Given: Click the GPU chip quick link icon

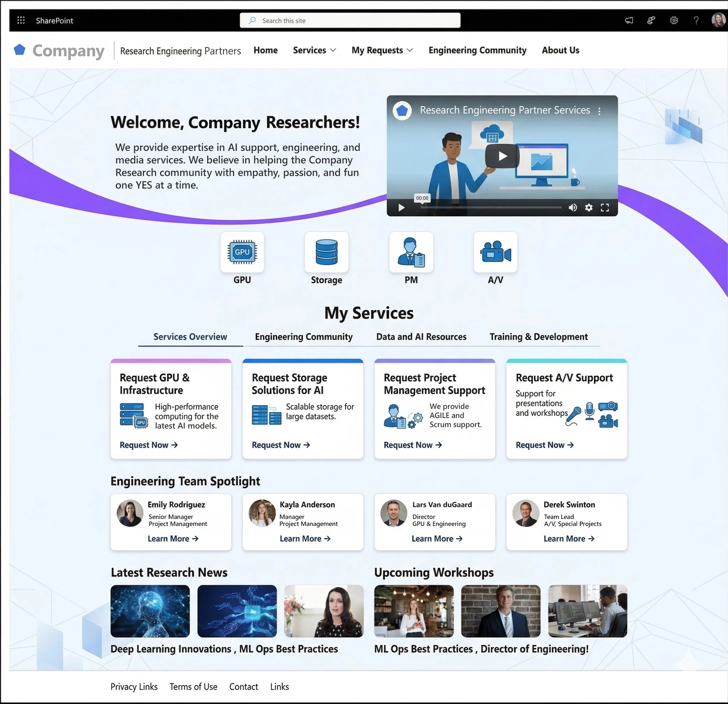Looking at the screenshot, I should coord(242,252).
